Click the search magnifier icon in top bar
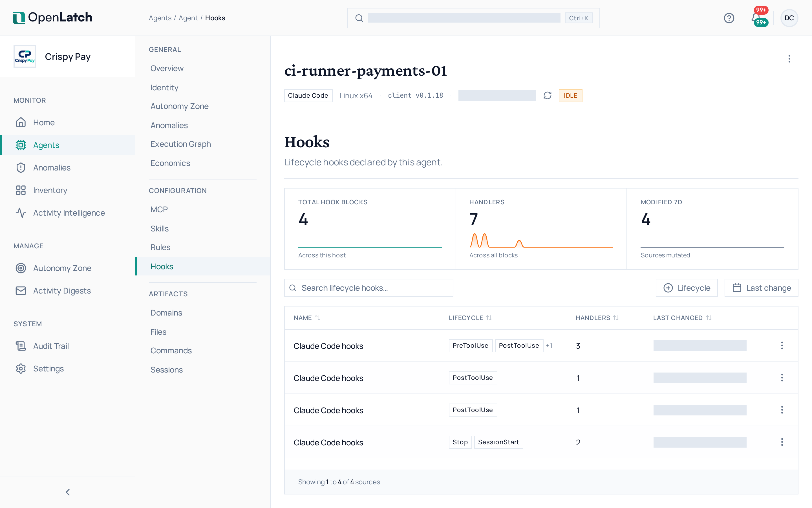Viewport: 812px width, 508px height. (359, 18)
